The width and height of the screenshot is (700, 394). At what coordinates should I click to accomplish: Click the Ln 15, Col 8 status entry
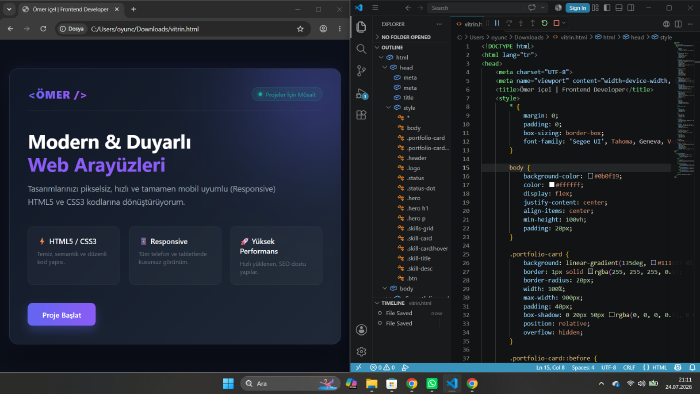coord(550,368)
